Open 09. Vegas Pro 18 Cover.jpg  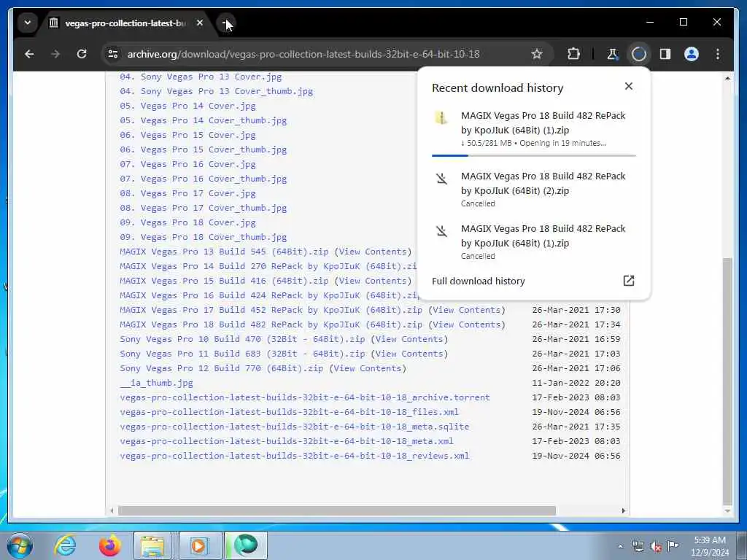[x=187, y=222]
